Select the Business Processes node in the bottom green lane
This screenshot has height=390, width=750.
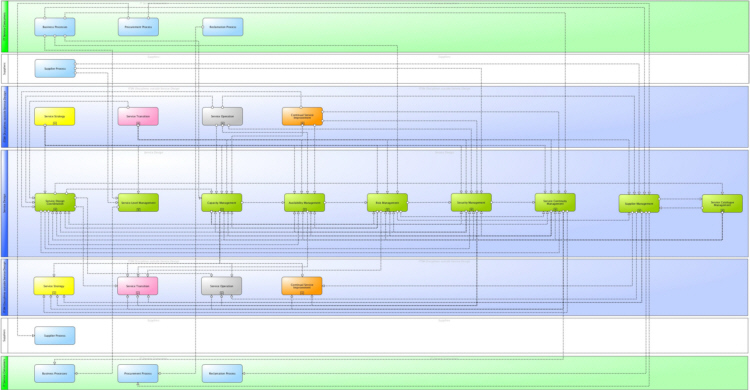(55, 373)
